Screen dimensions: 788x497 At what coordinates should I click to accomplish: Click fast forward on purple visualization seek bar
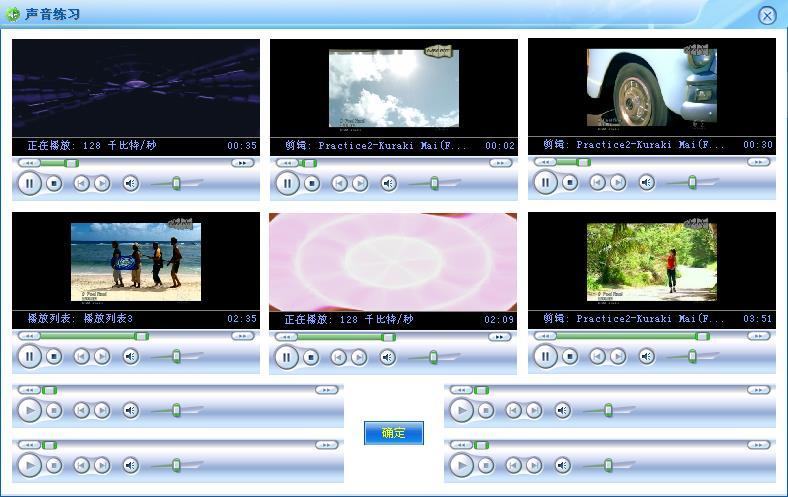tap(242, 162)
